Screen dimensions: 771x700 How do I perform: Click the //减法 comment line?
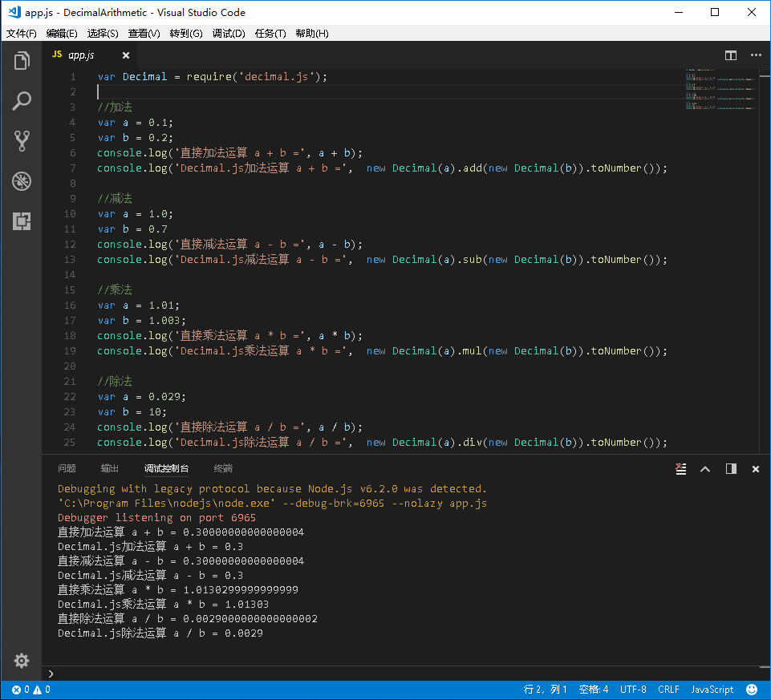click(x=115, y=199)
